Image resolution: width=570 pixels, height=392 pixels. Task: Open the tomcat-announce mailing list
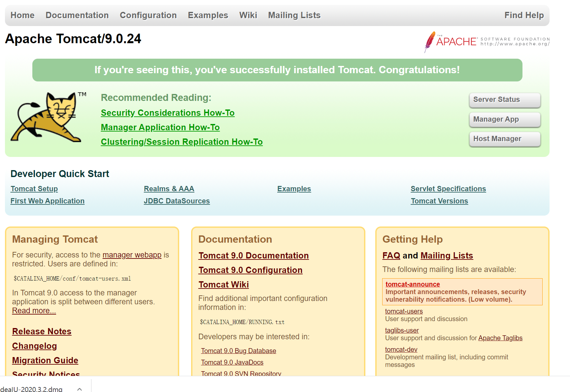tap(413, 284)
